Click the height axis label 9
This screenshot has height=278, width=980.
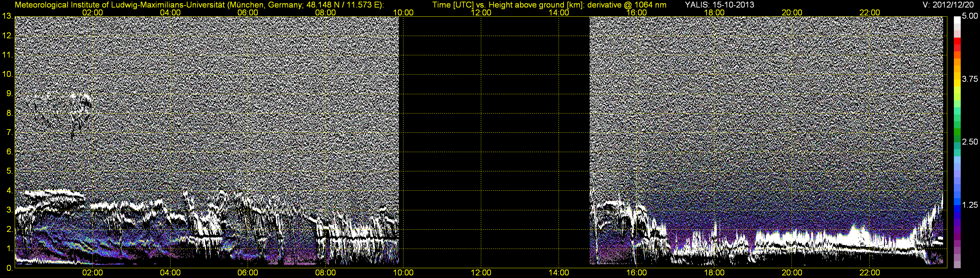(x=9, y=93)
